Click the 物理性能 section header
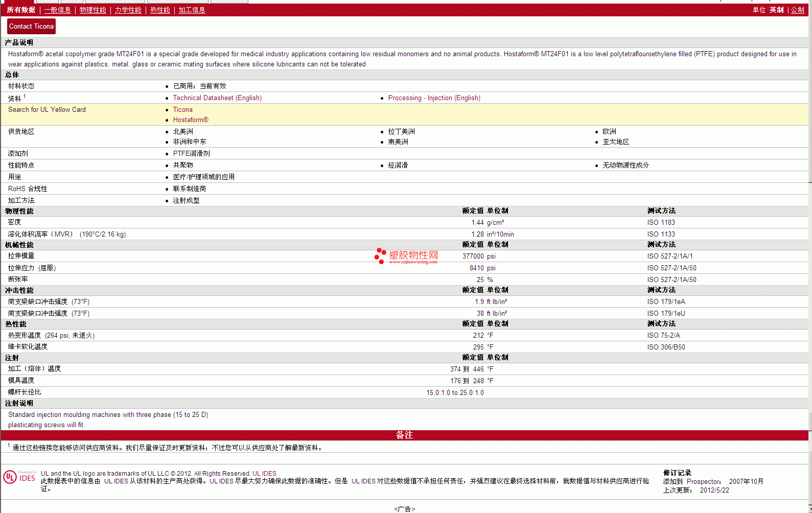The height and width of the screenshot is (513, 812). [19, 212]
